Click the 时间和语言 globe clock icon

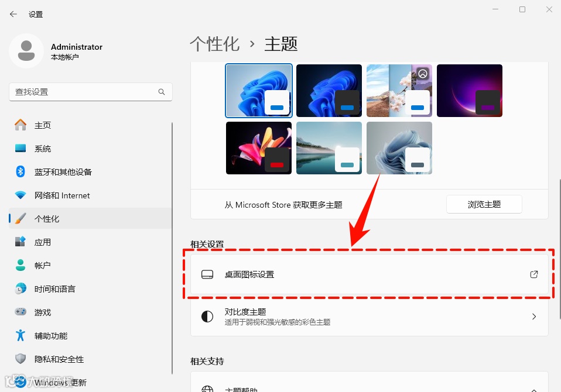[20, 288]
